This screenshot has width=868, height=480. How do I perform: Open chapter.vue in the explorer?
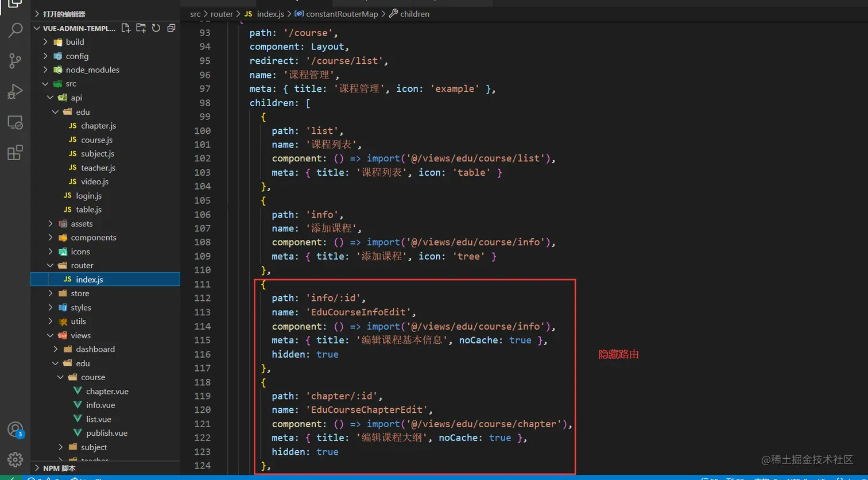coord(105,391)
